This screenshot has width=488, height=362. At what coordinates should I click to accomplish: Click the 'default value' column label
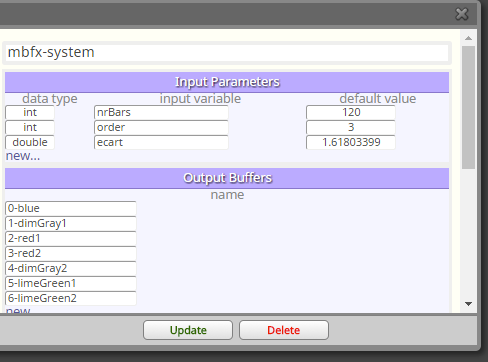tap(378, 99)
